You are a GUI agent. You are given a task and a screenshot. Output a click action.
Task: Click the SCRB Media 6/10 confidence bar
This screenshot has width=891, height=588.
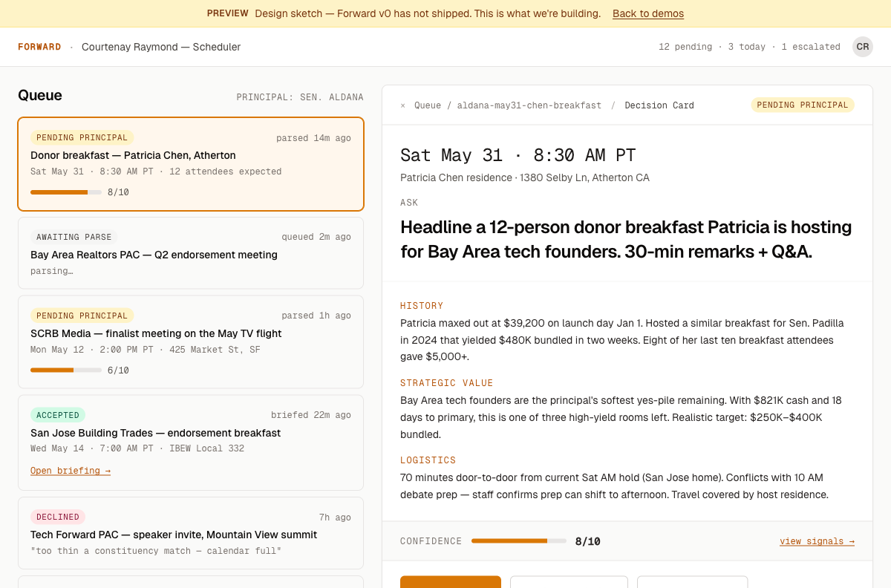click(66, 370)
